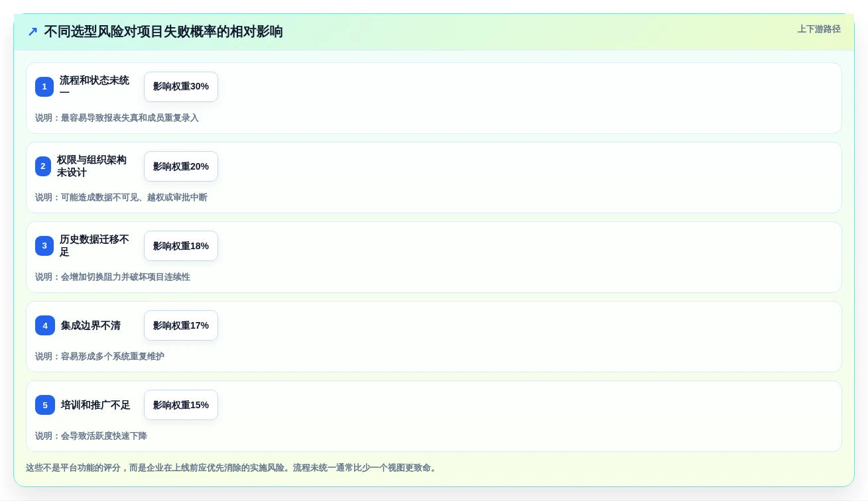This screenshot has height=501, width=868.
Task: Click the number 2 badge
Action: pos(43,166)
